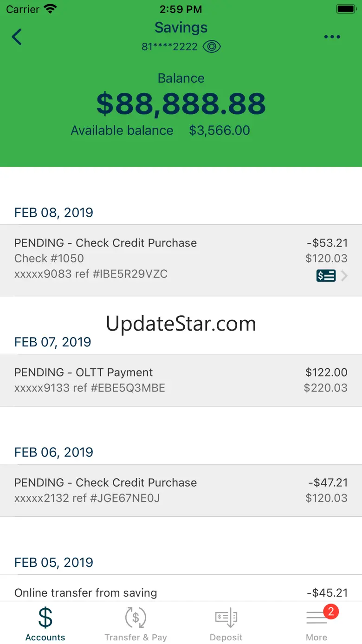Image resolution: width=362 pixels, height=644 pixels.
Task: Expand Check #1050 details chevron
Action: click(344, 276)
